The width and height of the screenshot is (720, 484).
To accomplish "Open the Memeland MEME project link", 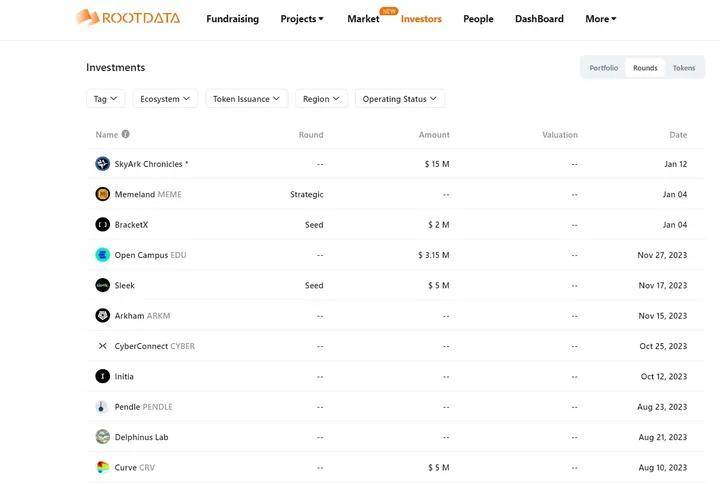I will click(x=148, y=194).
